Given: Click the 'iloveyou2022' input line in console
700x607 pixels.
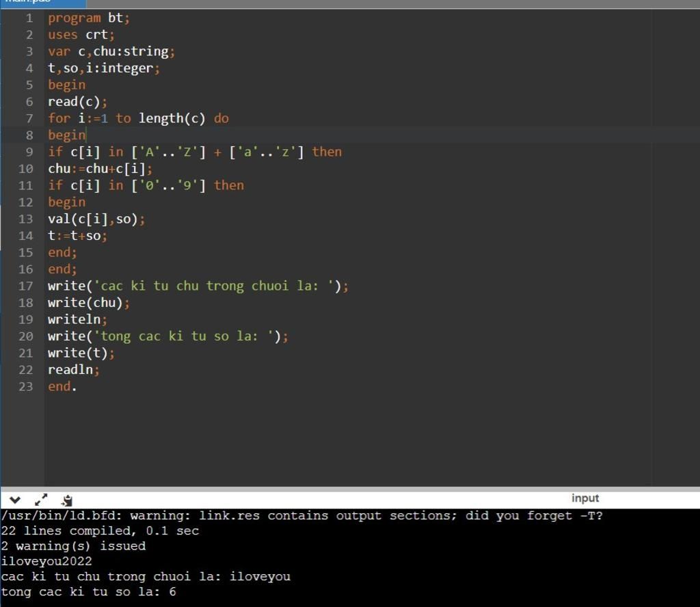Looking at the screenshot, I should pos(46,561).
